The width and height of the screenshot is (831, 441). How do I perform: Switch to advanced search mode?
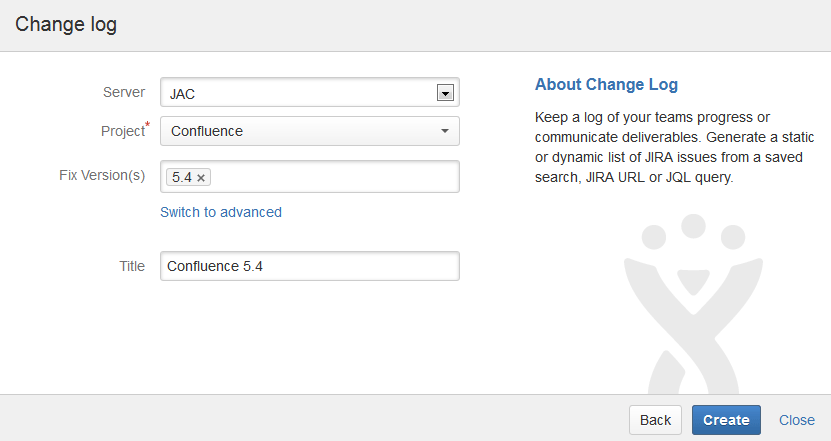point(221,212)
